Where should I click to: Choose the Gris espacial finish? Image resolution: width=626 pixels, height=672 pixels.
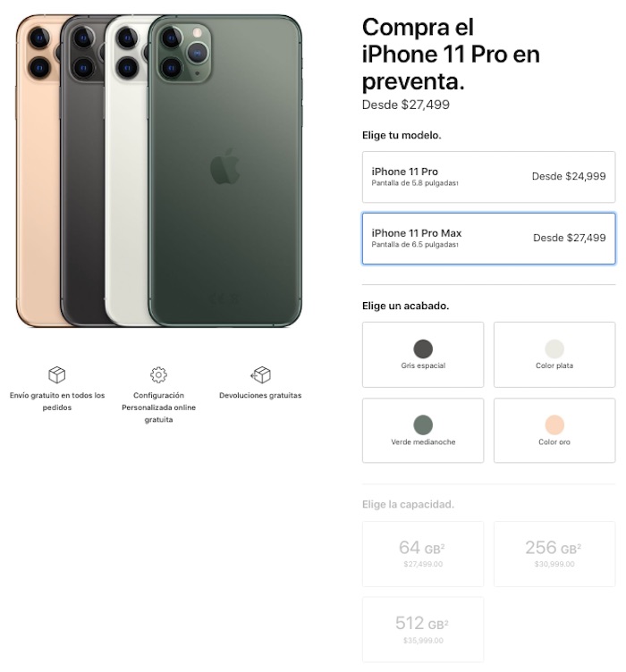click(x=423, y=355)
